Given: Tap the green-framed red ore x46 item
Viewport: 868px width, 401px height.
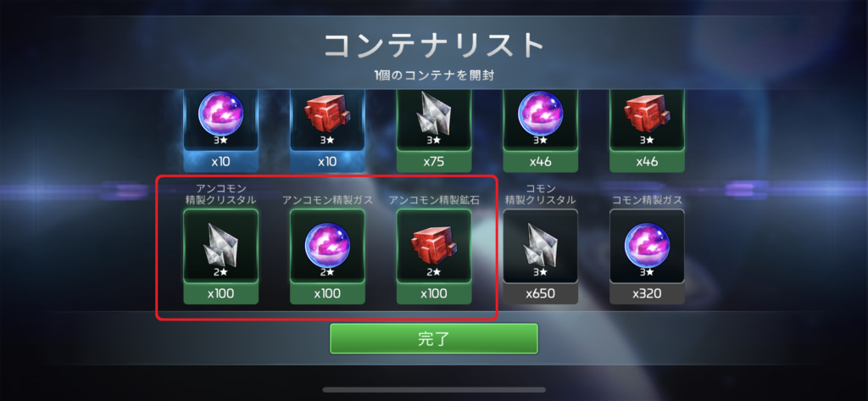Looking at the screenshot, I should (647, 131).
